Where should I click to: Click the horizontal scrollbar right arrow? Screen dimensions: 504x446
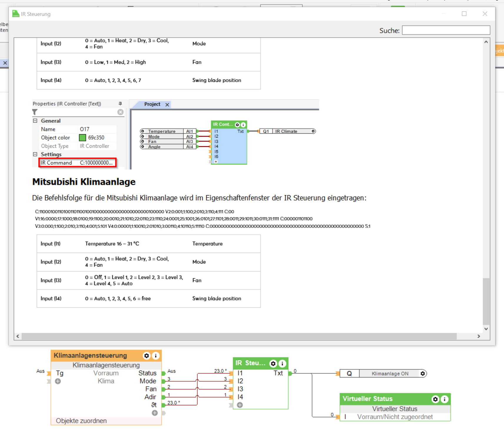pos(479,336)
